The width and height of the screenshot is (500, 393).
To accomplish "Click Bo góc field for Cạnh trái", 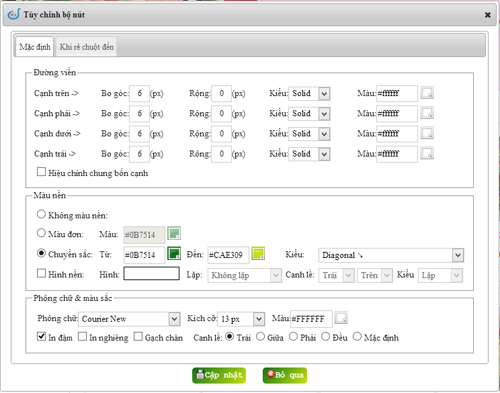I will (x=139, y=154).
